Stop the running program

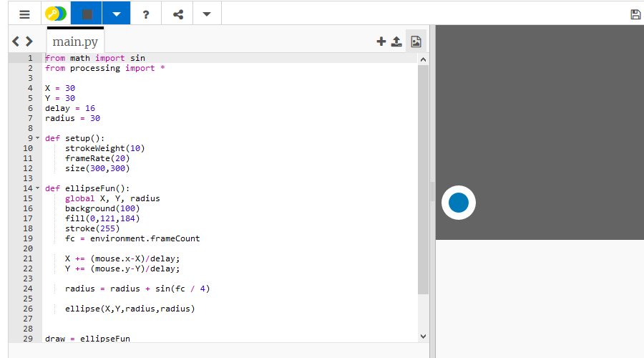tap(87, 14)
